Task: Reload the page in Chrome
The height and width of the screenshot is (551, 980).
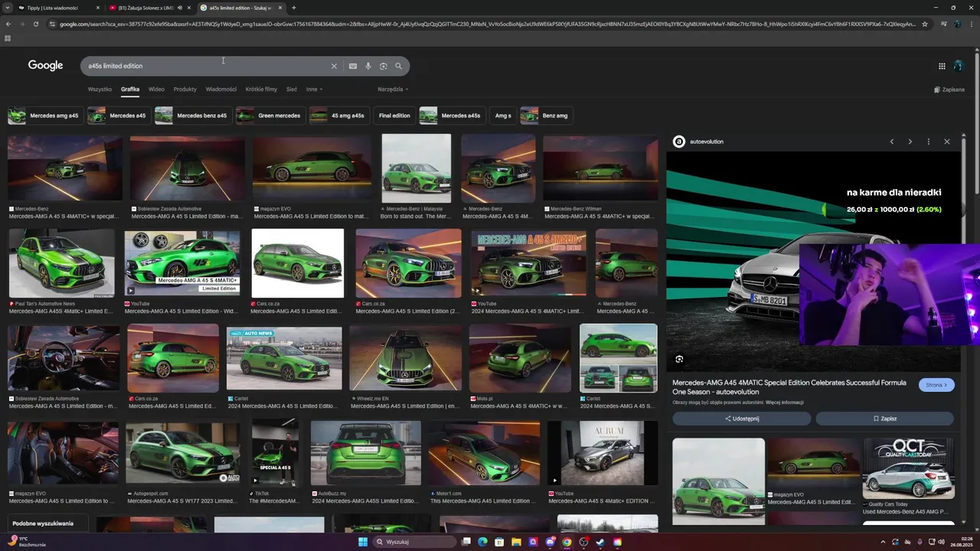Action: pyautogui.click(x=35, y=24)
